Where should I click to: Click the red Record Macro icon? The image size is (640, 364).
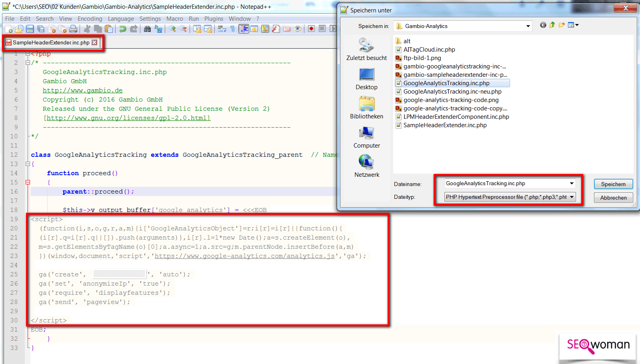click(x=311, y=29)
